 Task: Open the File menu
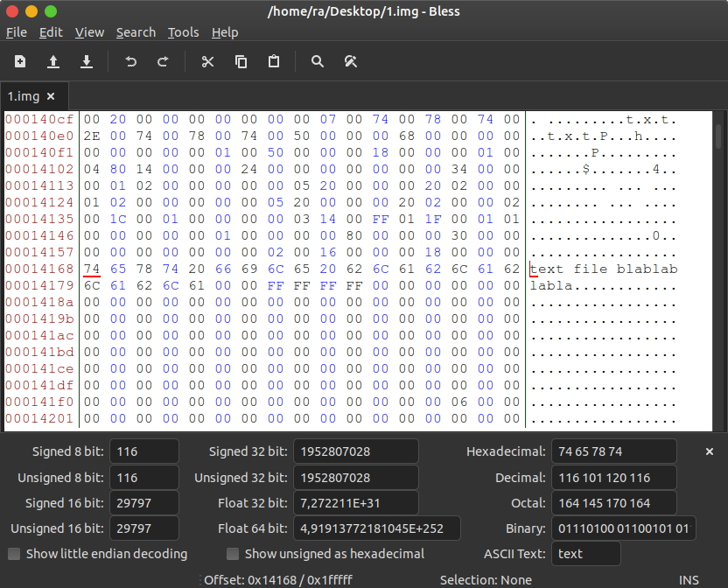(x=17, y=32)
